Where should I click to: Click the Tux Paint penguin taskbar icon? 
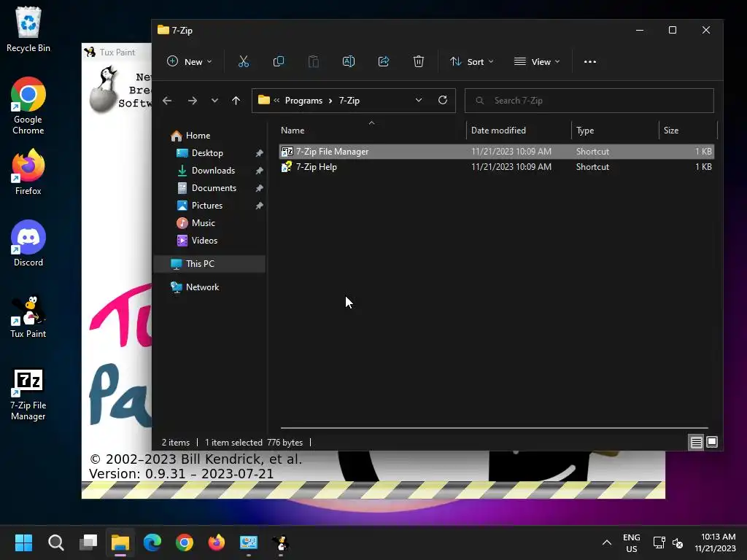coord(281,542)
